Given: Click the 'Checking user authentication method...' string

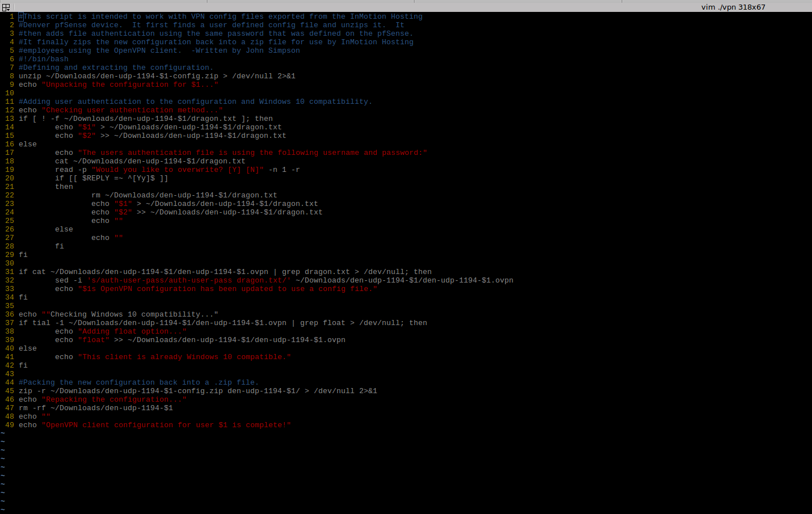Looking at the screenshot, I should [x=132, y=110].
